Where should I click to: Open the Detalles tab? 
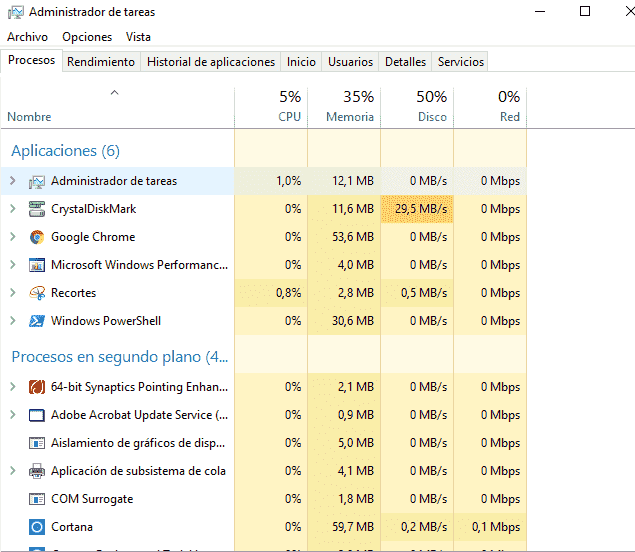coord(405,62)
